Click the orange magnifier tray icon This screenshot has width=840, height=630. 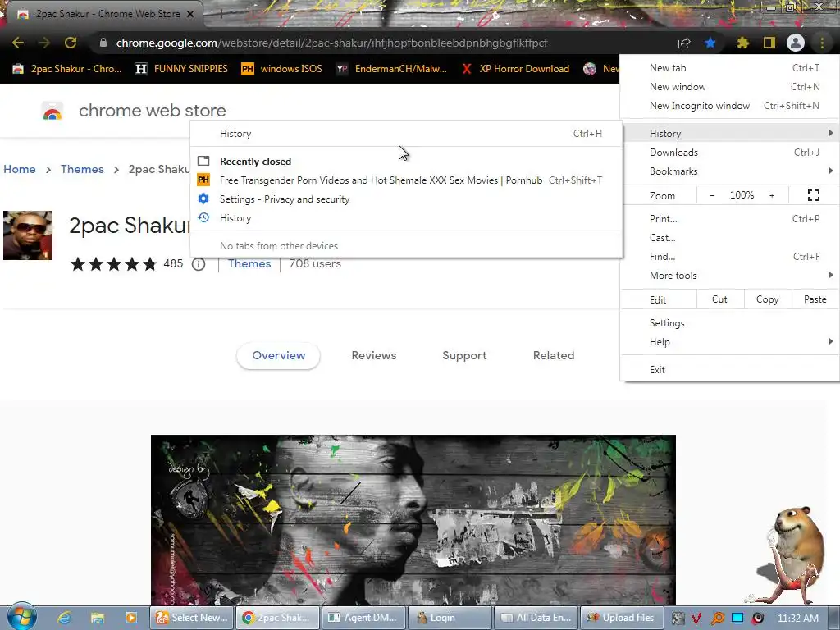coord(717,619)
